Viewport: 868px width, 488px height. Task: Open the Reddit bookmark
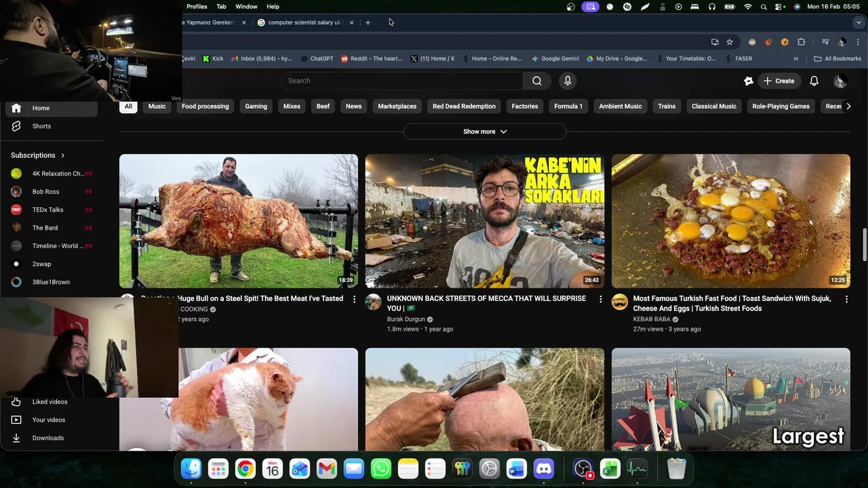point(372,59)
